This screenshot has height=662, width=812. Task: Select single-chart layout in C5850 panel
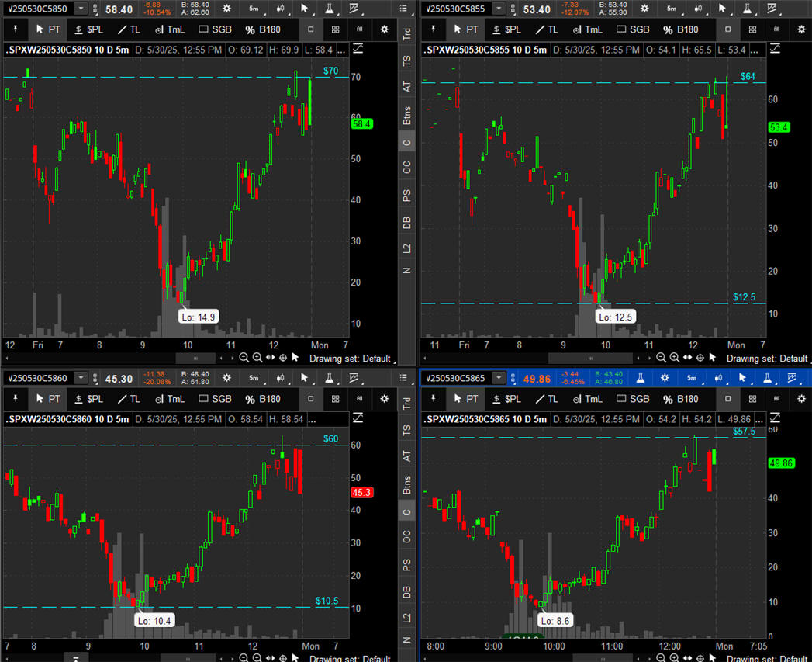pyautogui.click(x=311, y=29)
